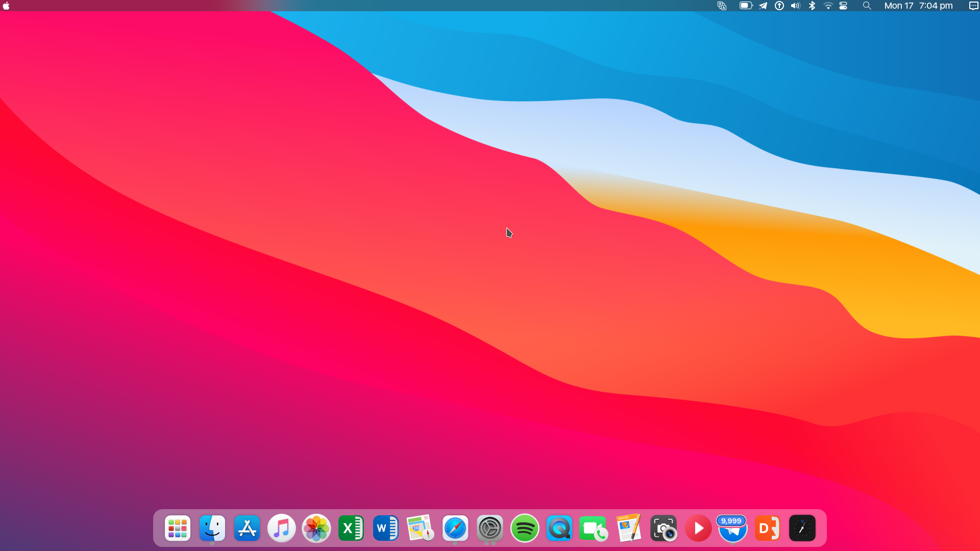Open the Screenshot capture app

point(664,528)
